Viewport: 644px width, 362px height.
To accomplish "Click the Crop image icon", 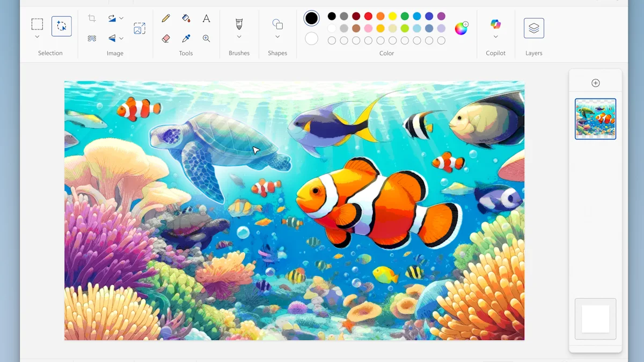I will 92,18.
